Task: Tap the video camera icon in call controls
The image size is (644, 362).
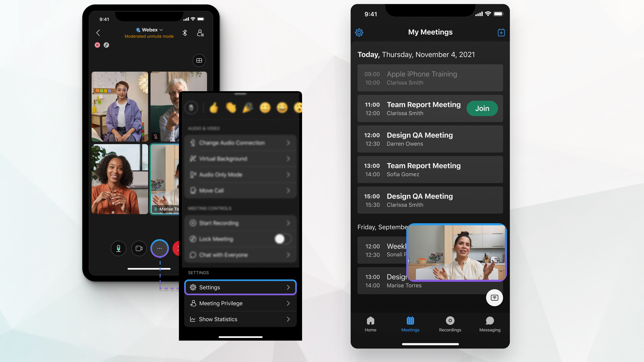Action: click(138, 248)
